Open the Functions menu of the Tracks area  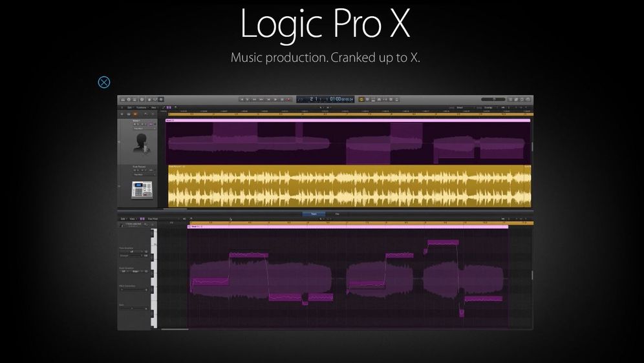click(142, 107)
